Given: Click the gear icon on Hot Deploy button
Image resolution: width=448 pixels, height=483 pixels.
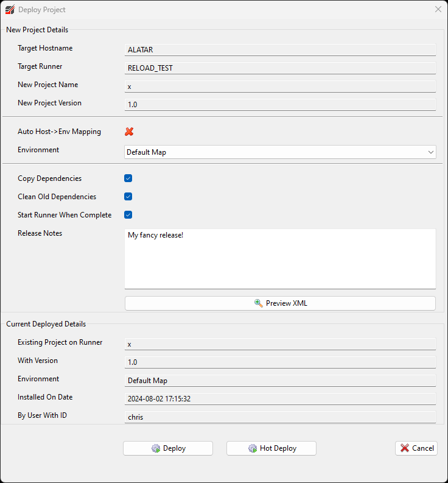Looking at the screenshot, I should (253, 448).
